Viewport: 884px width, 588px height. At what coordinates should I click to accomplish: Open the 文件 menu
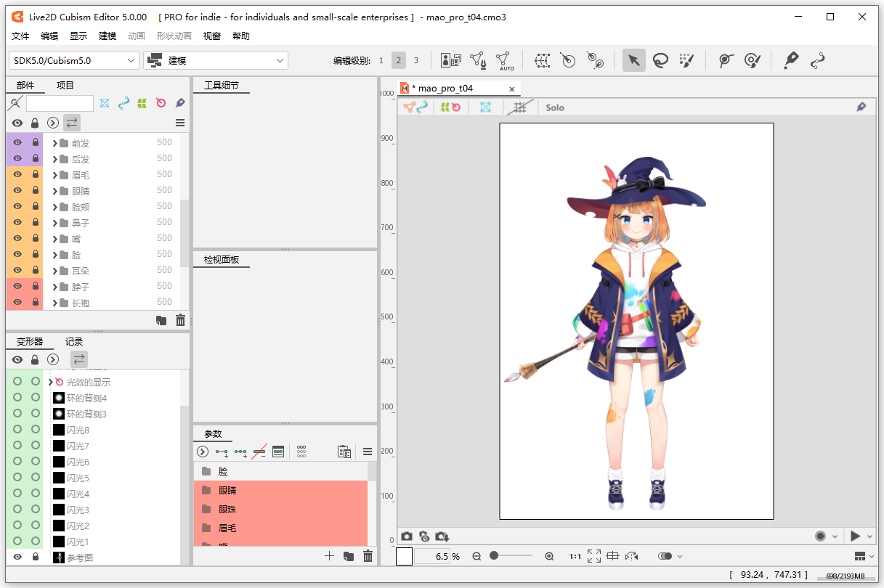click(x=20, y=36)
